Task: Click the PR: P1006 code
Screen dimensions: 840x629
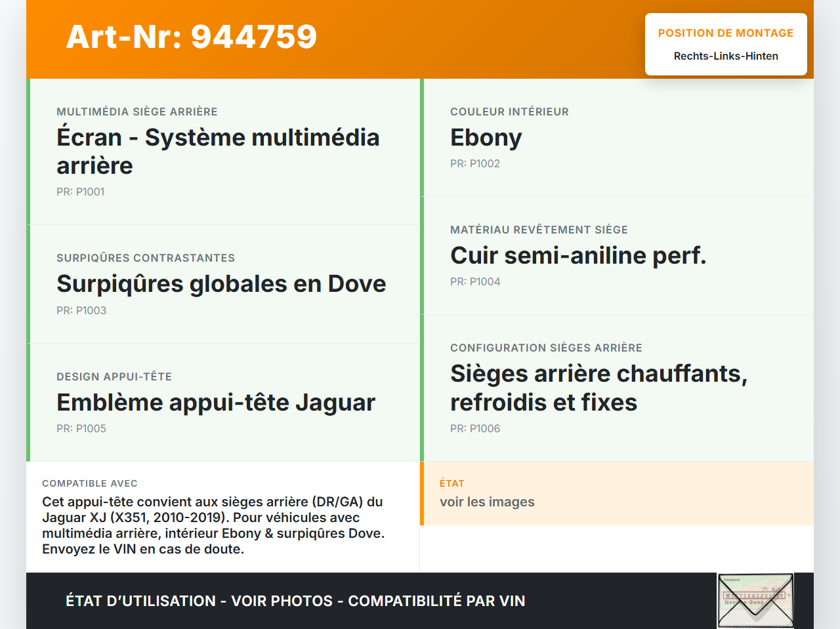Action: coord(474,428)
